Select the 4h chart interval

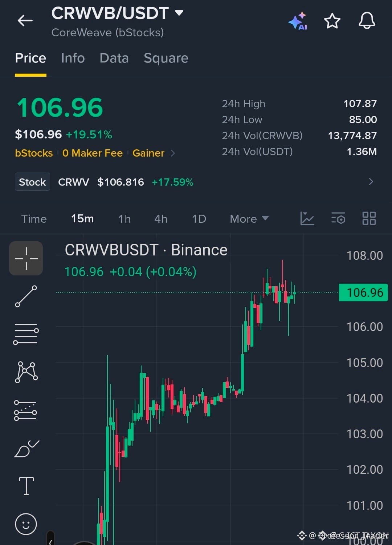tap(161, 219)
